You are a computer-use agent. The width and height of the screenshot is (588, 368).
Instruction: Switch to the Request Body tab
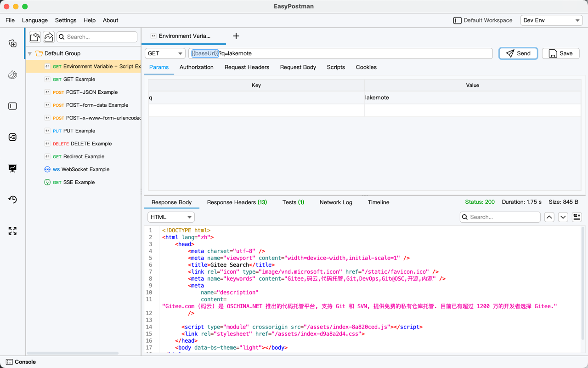point(298,67)
